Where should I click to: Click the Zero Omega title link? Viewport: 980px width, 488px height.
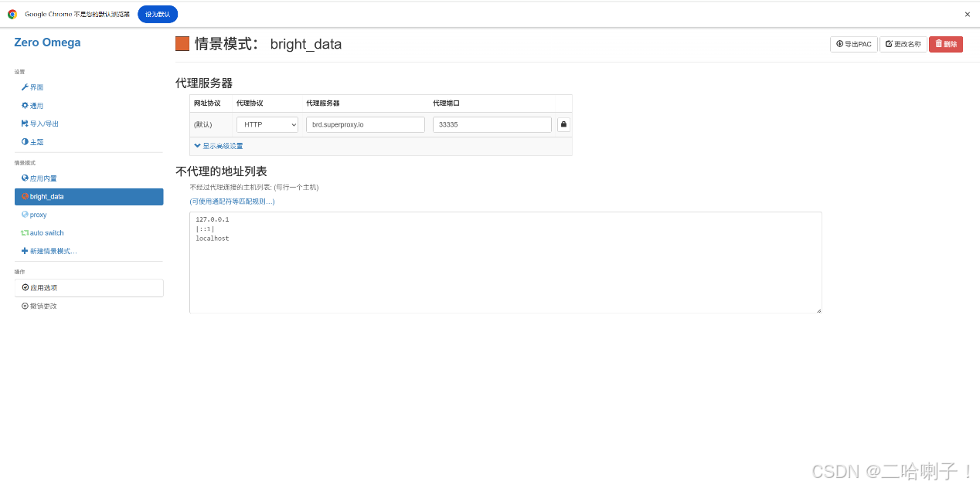click(x=47, y=42)
